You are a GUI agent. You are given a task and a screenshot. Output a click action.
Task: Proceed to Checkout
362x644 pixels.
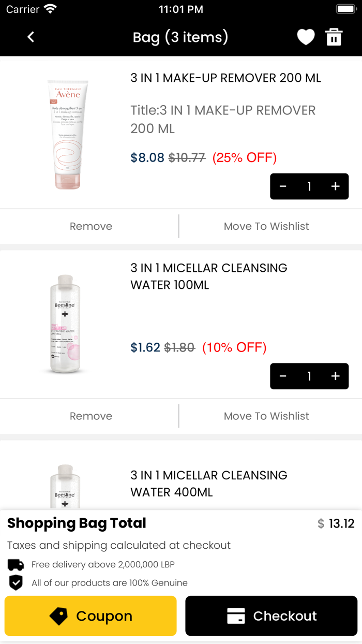(x=271, y=616)
